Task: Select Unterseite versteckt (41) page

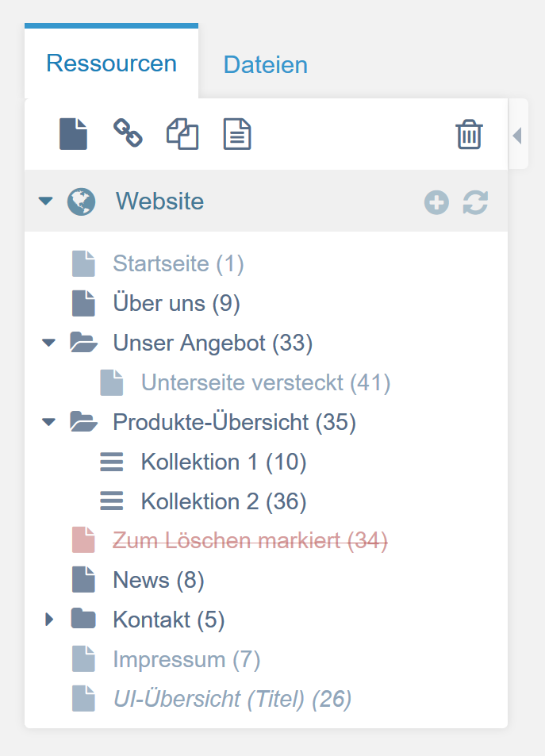Action: pos(265,382)
